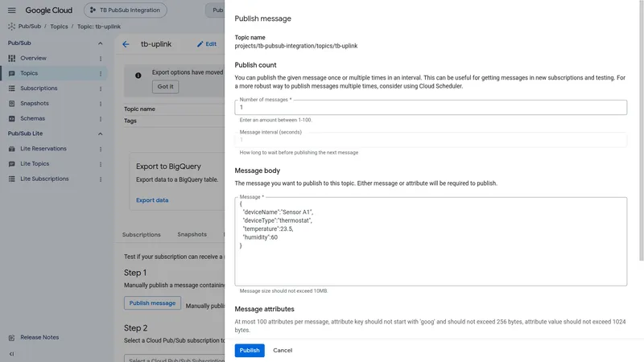Image resolution: width=644 pixels, height=362 pixels.
Task: Switch to the Subscriptions tab
Action: (x=142, y=235)
